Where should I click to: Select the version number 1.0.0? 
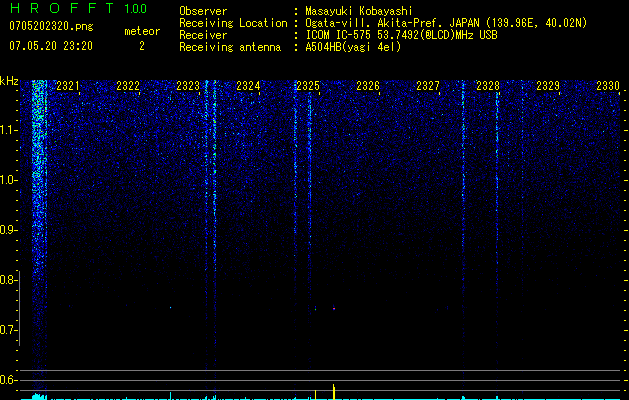click(136, 9)
